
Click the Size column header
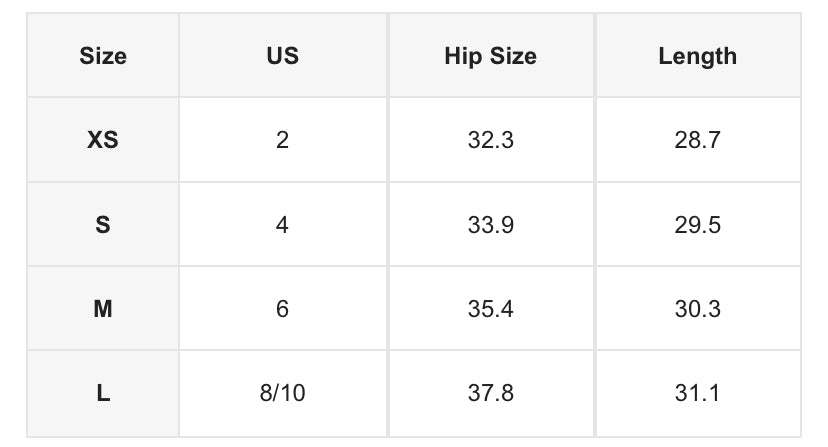pos(103,56)
